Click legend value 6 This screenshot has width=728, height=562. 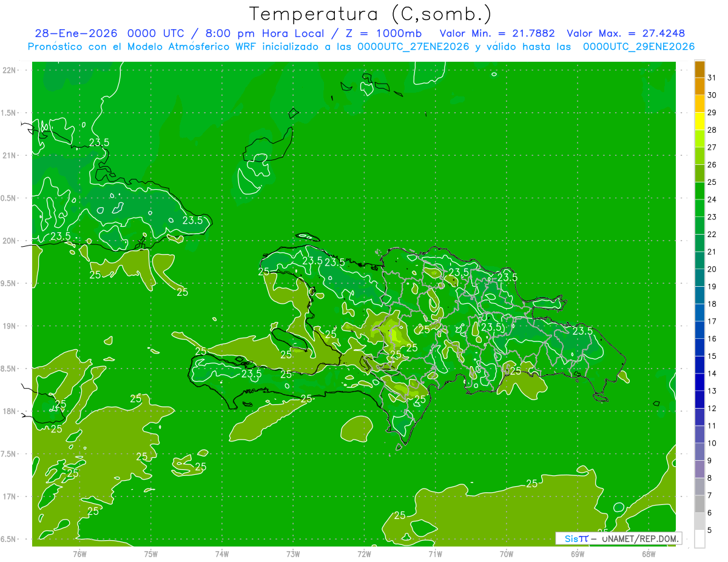[710, 513]
